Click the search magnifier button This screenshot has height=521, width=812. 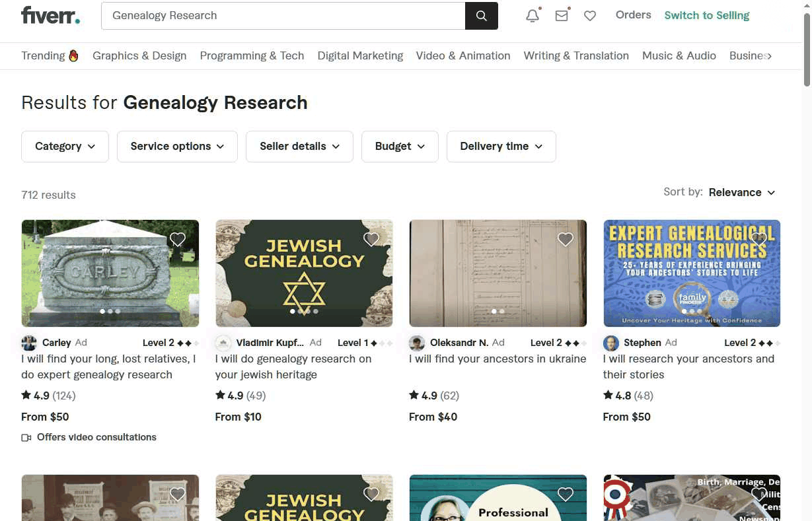point(482,16)
